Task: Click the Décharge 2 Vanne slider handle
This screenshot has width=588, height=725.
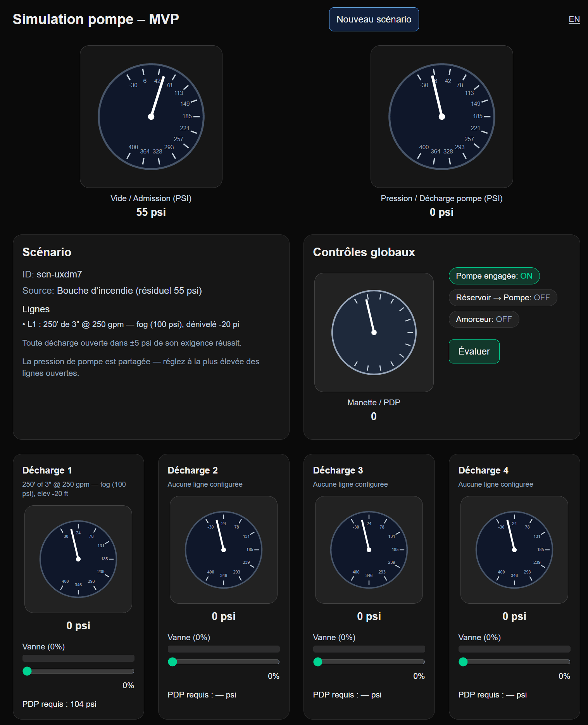Action: [172, 662]
